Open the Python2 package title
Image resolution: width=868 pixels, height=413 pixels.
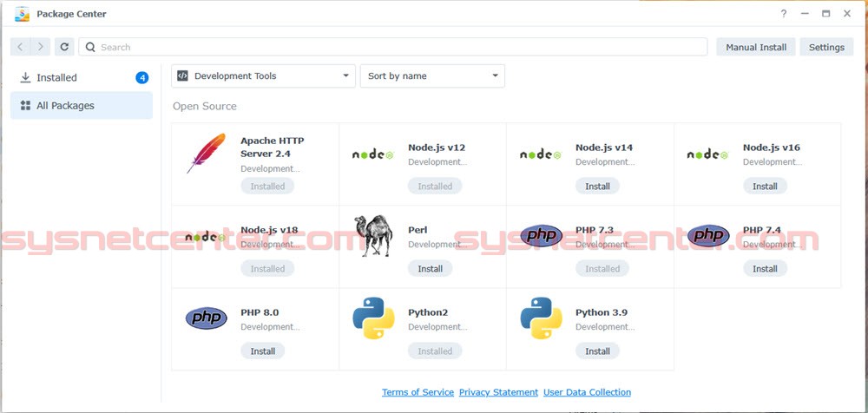(x=428, y=312)
